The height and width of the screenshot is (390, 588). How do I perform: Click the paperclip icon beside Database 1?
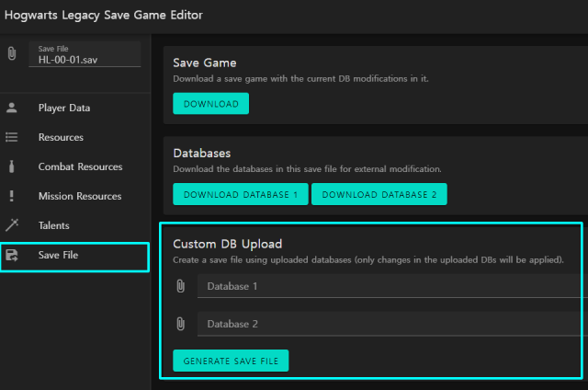pos(181,286)
